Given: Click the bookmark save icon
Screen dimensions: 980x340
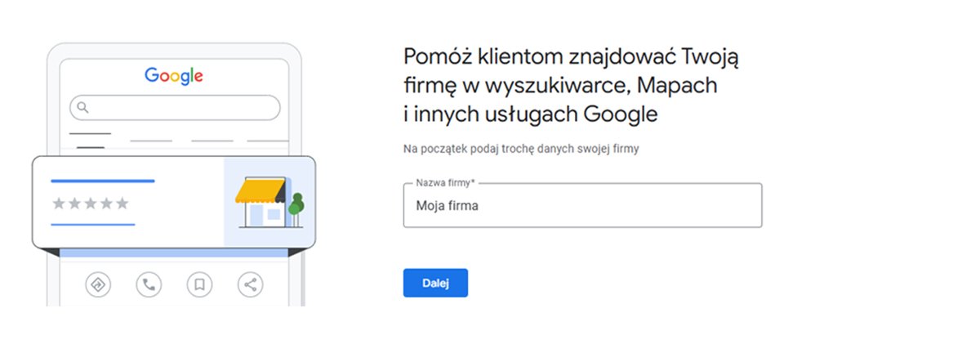Looking at the screenshot, I should click(x=199, y=284).
